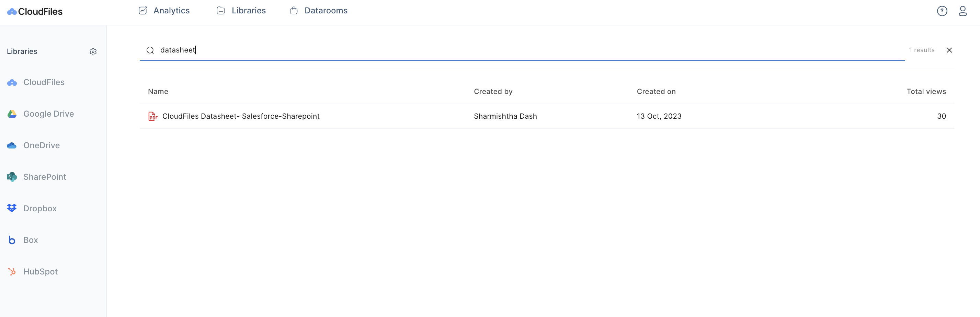Screen dimensions: 980x317
Task: Open the HubSpot library
Action: (40, 271)
